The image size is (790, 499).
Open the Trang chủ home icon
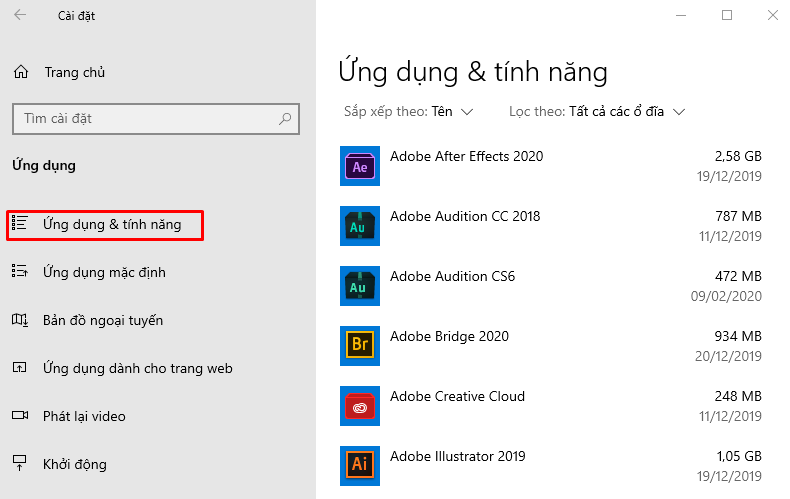(x=21, y=72)
